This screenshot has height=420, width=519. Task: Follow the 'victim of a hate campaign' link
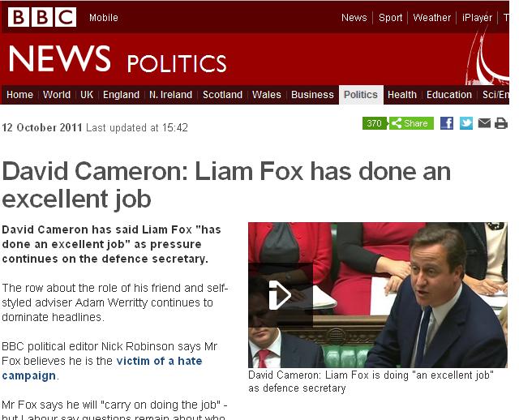(102, 368)
